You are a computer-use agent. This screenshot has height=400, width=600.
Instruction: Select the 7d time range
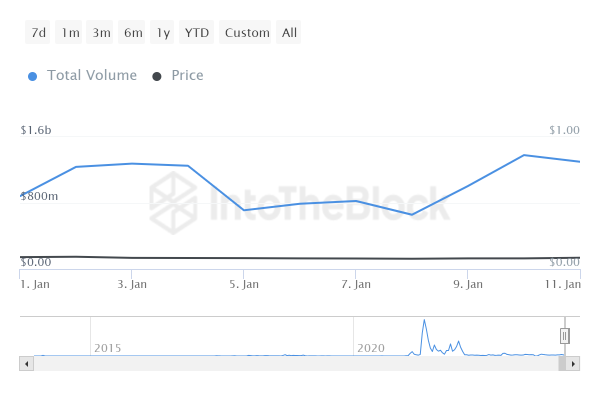pos(39,33)
